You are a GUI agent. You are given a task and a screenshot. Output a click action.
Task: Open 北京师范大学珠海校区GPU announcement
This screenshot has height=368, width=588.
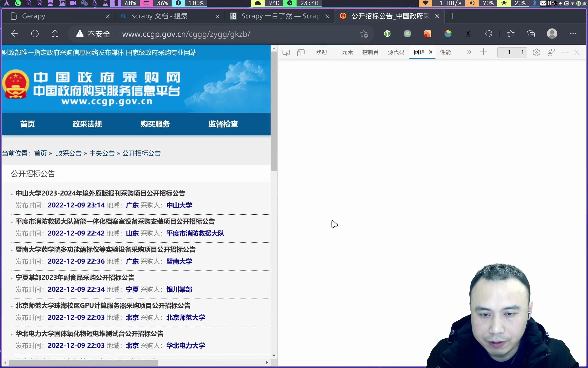point(103,305)
